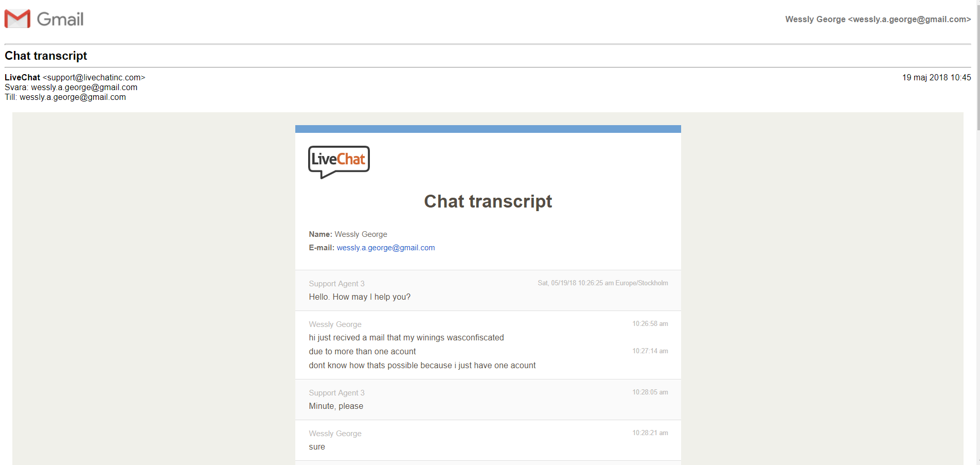This screenshot has width=980, height=465.
Task: Click message 'Hello. How may I help you?'
Action: (x=360, y=297)
